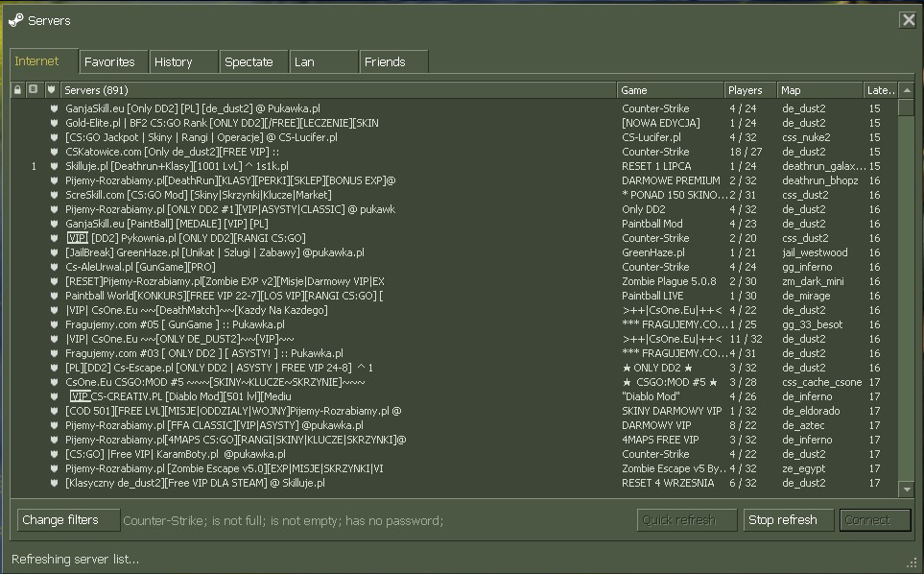Viewport: 924px width, 574px height.
Task: Click shield icon next to CSKatowice.com server row
Action: 55,152
